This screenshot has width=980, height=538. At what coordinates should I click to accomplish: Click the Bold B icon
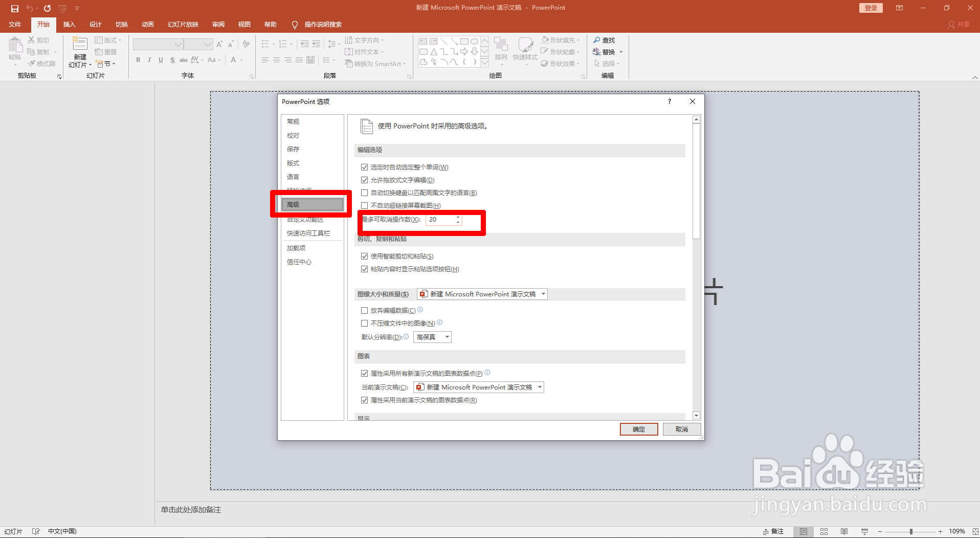[138, 60]
